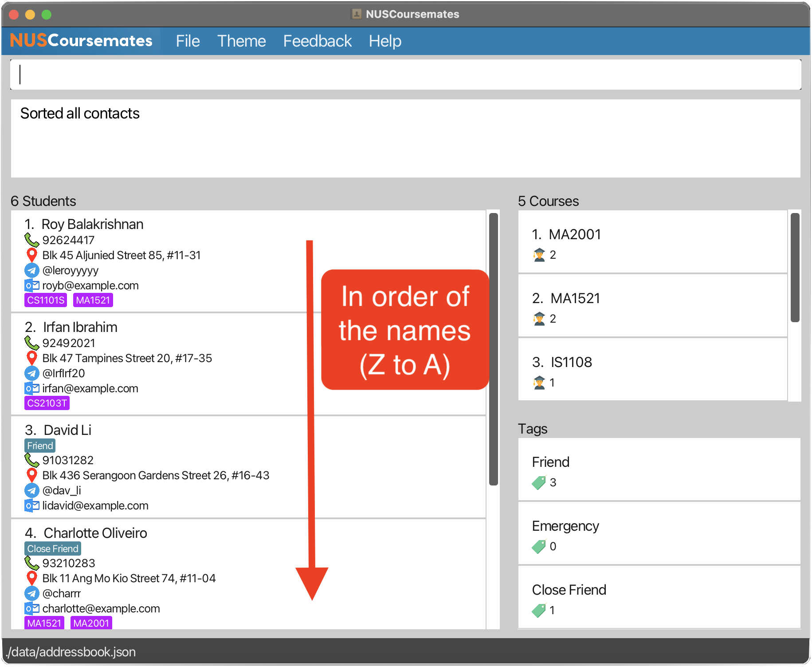Focus the command input box
Image resolution: width=812 pixels, height=667 pixels.
pyautogui.click(x=406, y=75)
